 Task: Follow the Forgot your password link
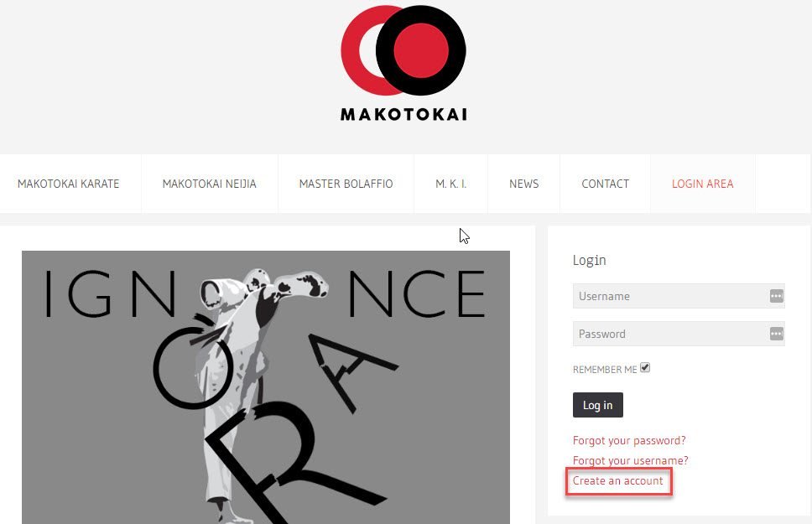628,441
